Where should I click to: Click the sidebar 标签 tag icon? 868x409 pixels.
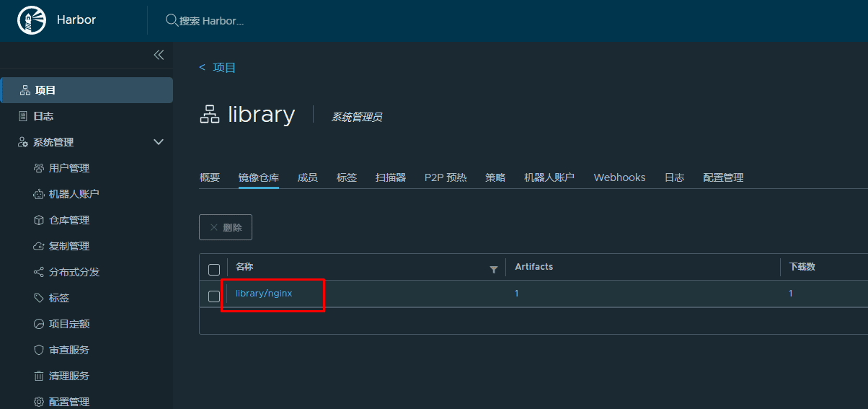click(39, 298)
